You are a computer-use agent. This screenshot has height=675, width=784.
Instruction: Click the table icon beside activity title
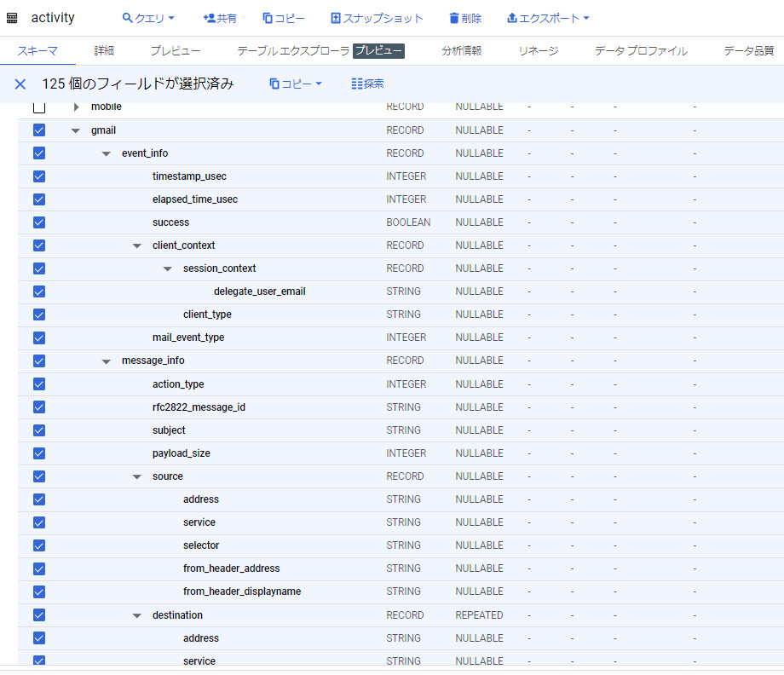point(12,18)
